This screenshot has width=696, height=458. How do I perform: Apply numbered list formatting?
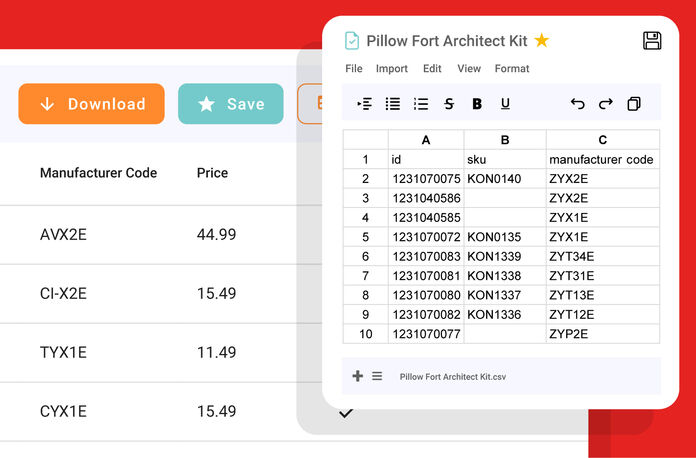pyautogui.click(x=421, y=103)
